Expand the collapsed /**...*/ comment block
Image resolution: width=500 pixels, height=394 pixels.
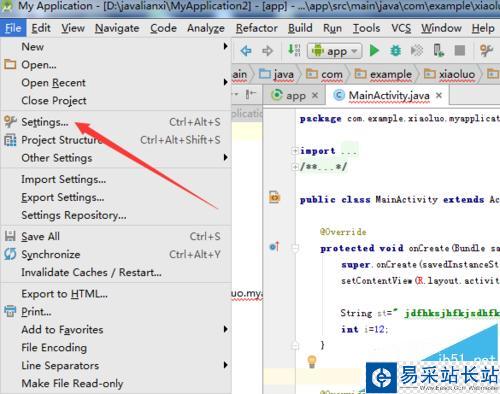[295, 166]
